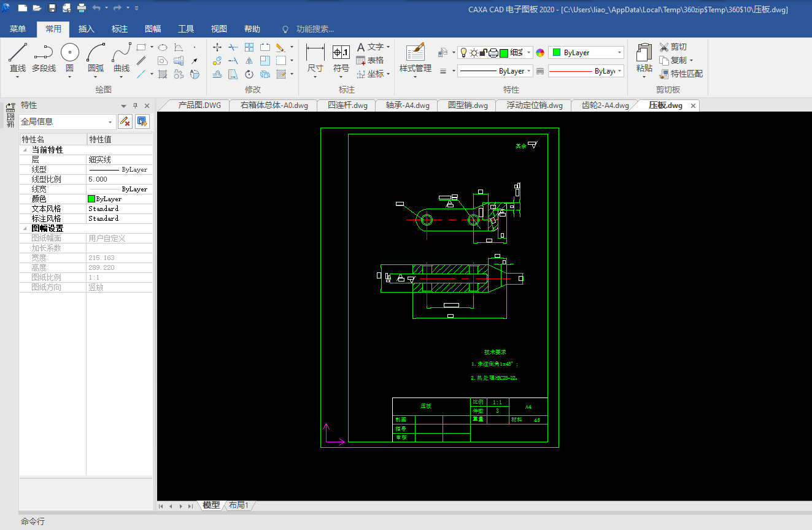Switch to the 布局1 layout tab
The image size is (812, 530).
click(x=239, y=505)
